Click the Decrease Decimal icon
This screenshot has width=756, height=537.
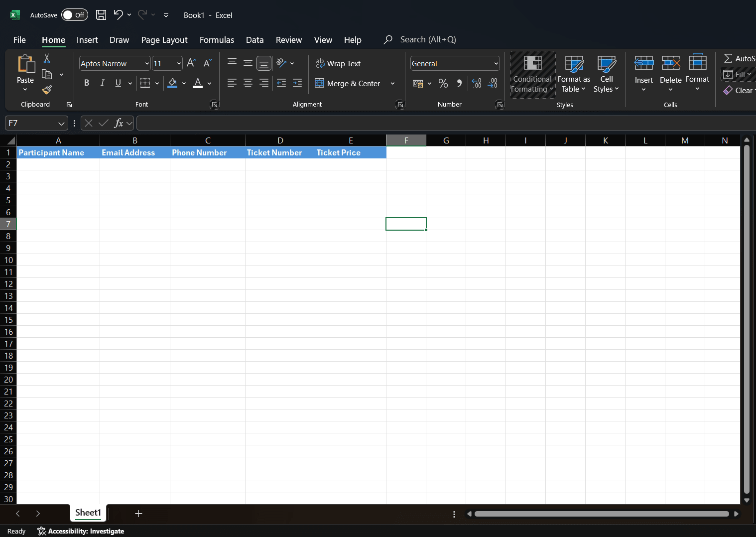pos(493,84)
